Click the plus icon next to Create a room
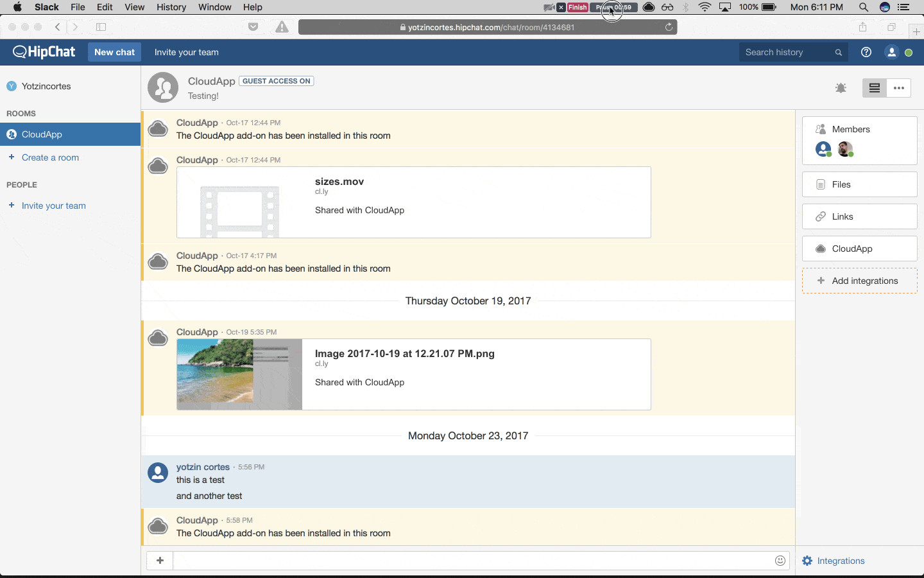924x578 pixels. pyautogui.click(x=12, y=157)
